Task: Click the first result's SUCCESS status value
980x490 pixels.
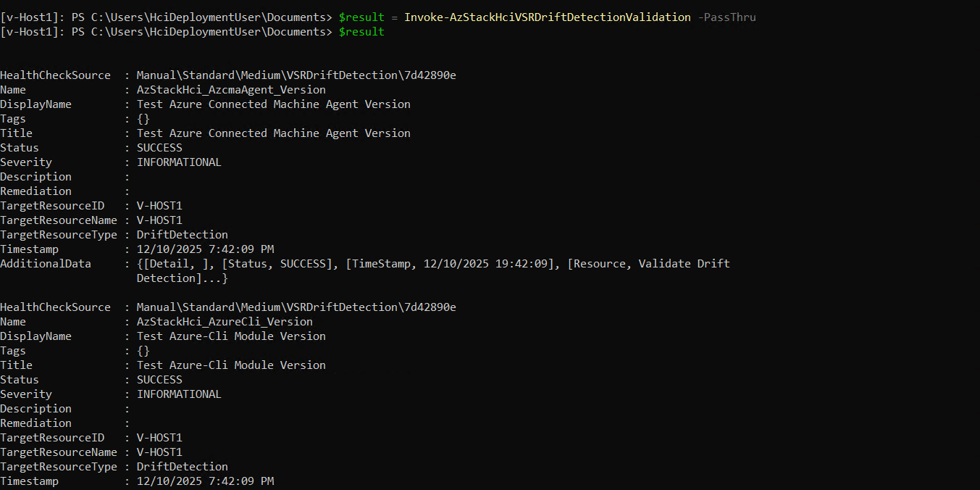Action: coord(159,148)
